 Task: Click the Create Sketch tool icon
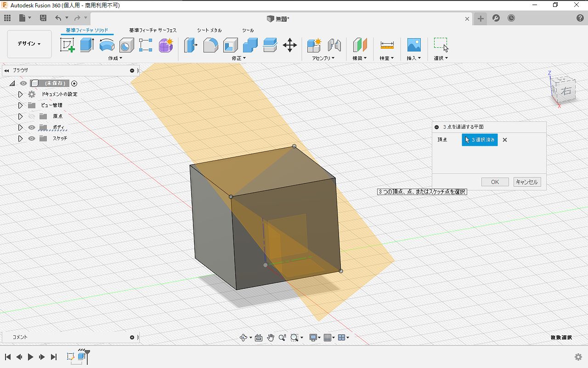[x=68, y=45]
